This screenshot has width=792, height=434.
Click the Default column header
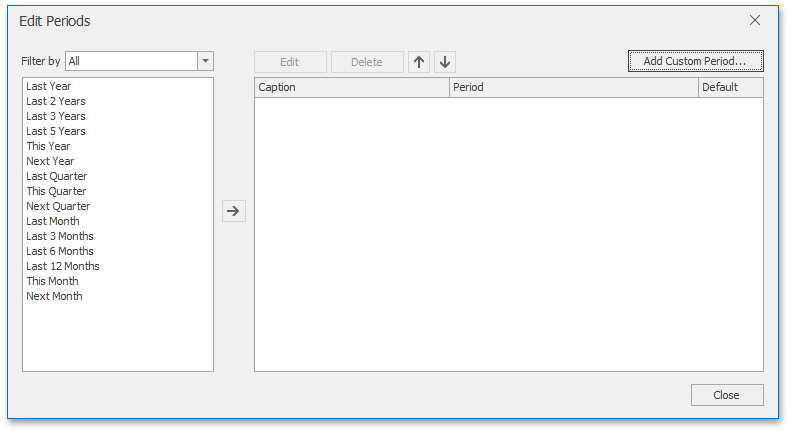click(730, 88)
